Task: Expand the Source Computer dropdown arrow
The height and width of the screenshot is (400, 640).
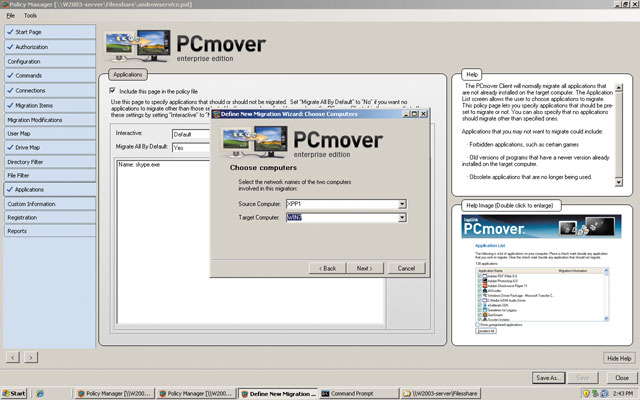Action: click(402, 204)
